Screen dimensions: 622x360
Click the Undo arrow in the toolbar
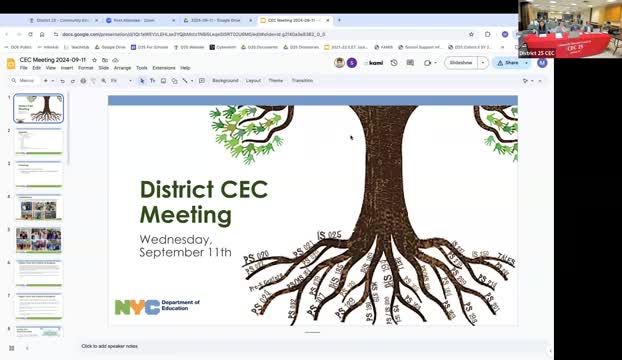(x=62, y=81)
